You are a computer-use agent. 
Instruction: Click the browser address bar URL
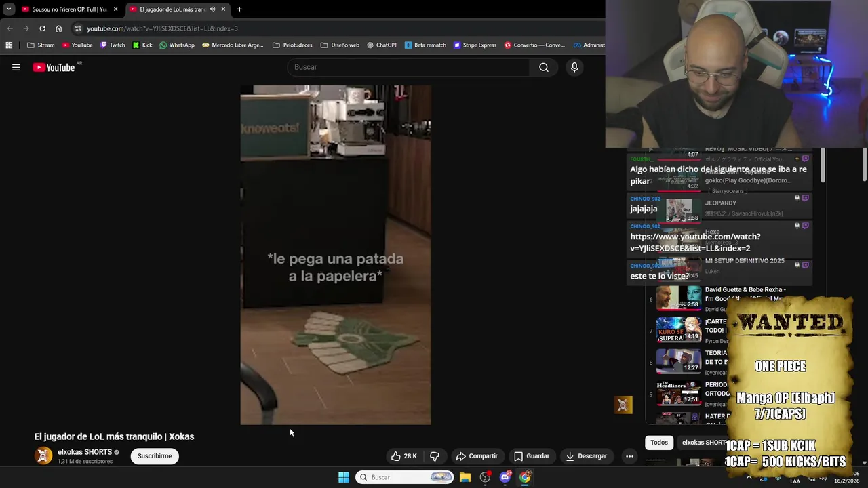162,28
